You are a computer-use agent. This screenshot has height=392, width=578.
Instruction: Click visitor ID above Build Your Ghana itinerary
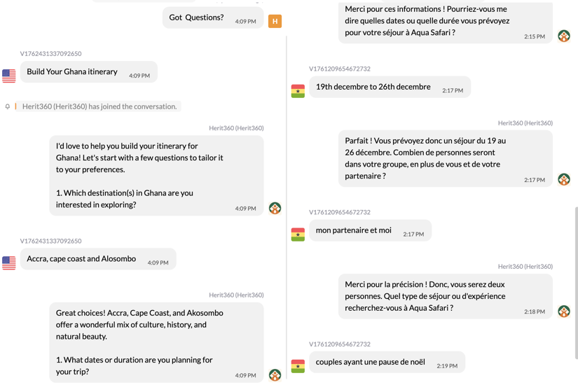(x=50, y=53)
